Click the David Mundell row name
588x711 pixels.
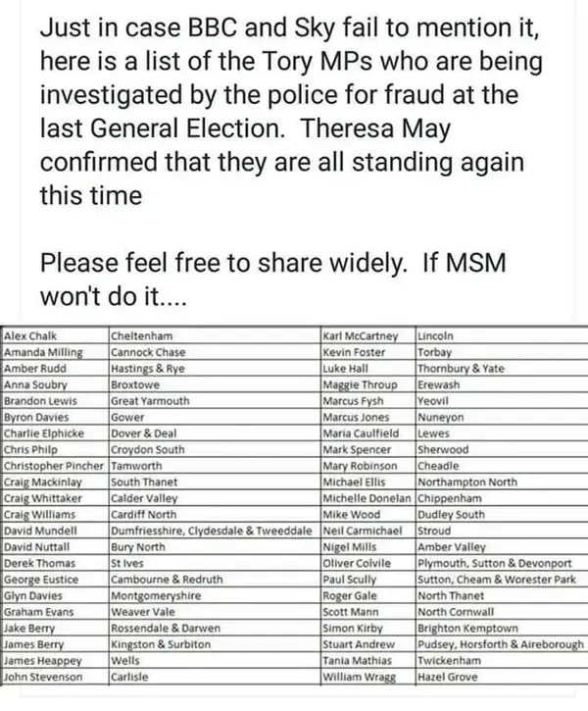(x=54, y=531)
